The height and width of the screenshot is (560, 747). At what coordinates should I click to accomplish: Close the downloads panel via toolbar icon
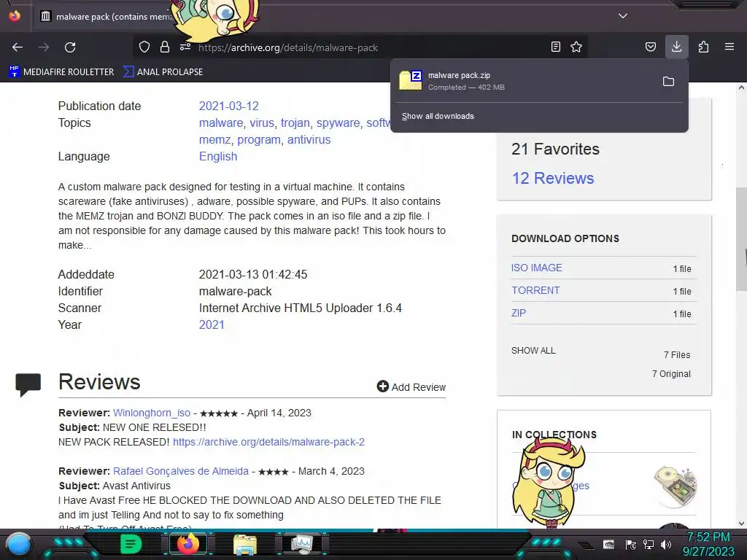pyautogui.click(x=676, y=47)
